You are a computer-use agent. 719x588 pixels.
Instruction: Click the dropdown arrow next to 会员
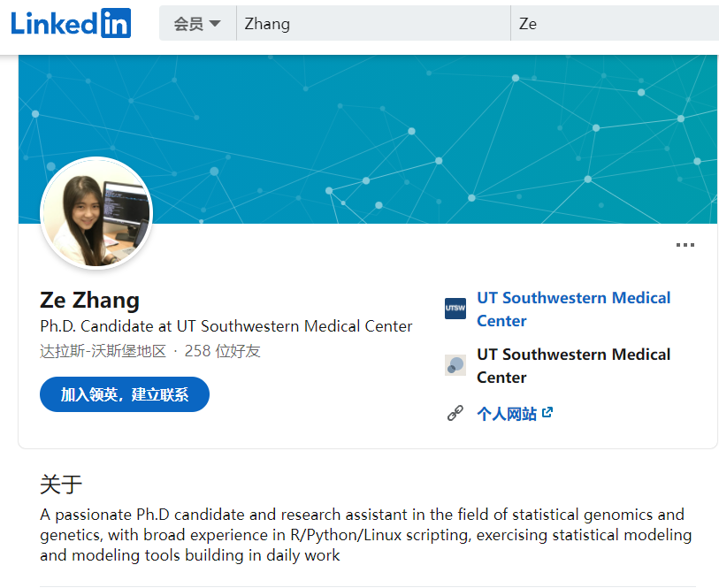215,23
